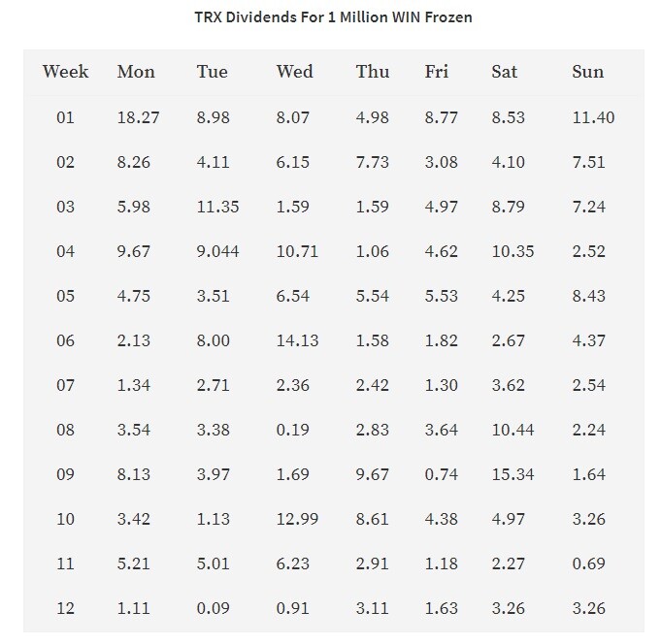The width and height of the screenshot is (661, 644).
Task: Select the Mon column header
Action: [136, 71]
